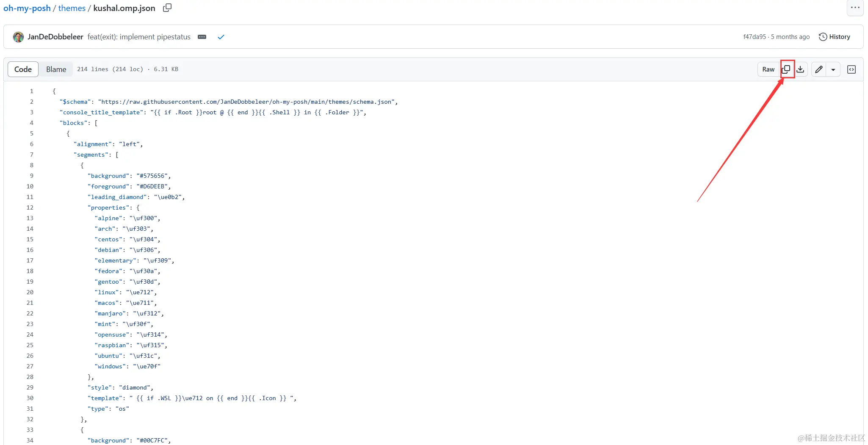Image resolution: width=868 pixels, height=445 pixels.
Task: Select line number 29
Action: [30, 387]
